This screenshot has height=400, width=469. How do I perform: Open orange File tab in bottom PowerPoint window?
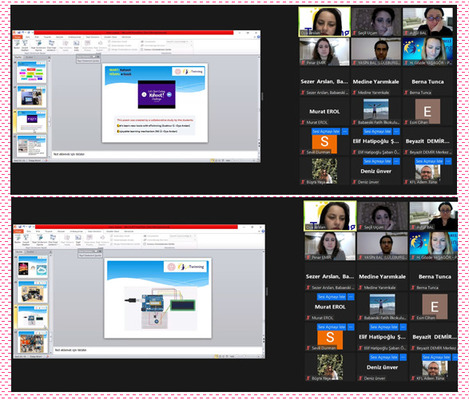[x=18, y=231]
